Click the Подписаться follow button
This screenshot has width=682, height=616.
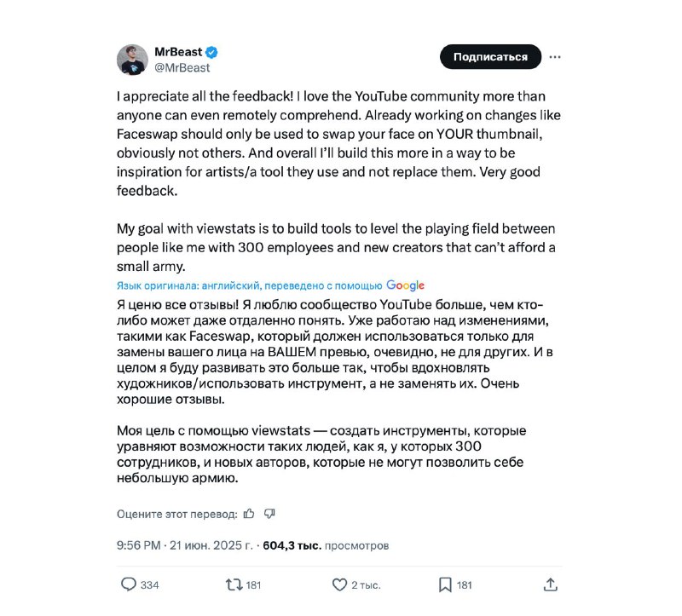point(490,57)
